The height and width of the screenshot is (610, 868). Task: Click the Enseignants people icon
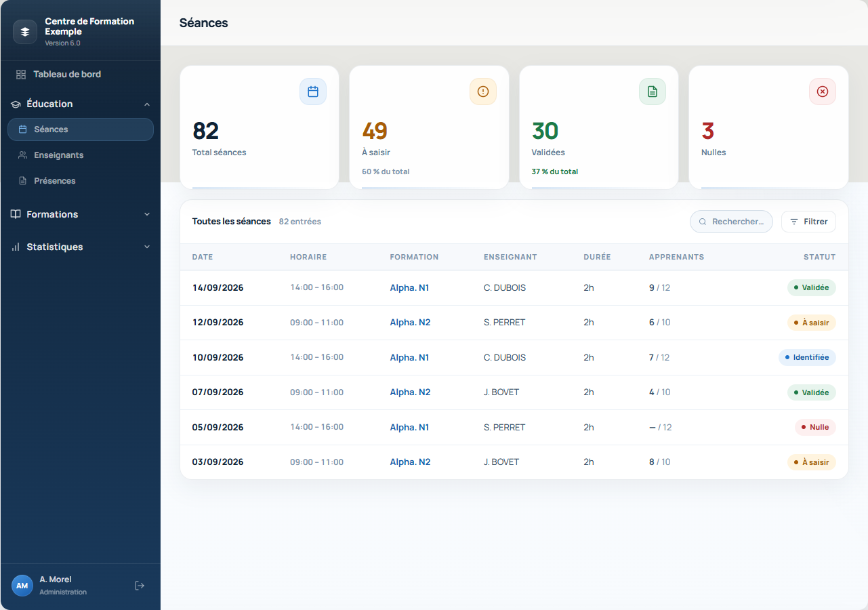[x=23, y=155]
